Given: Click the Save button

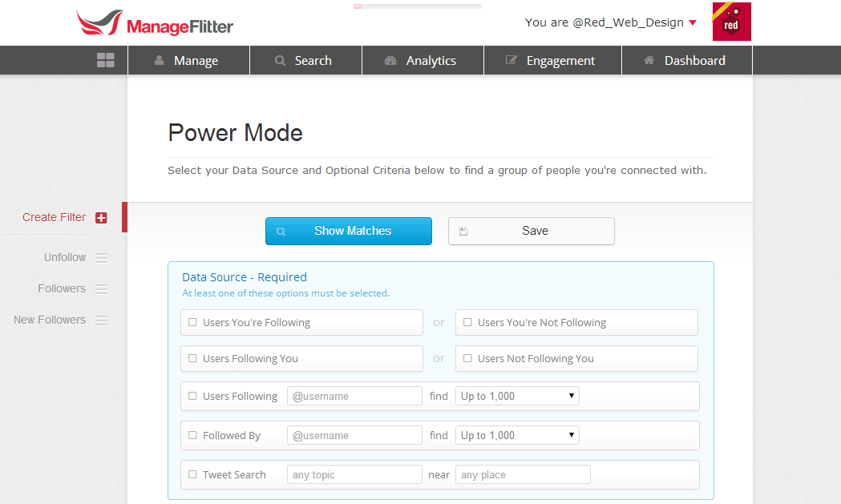Looking at the screenshot, I should click(x=532, y=231).
